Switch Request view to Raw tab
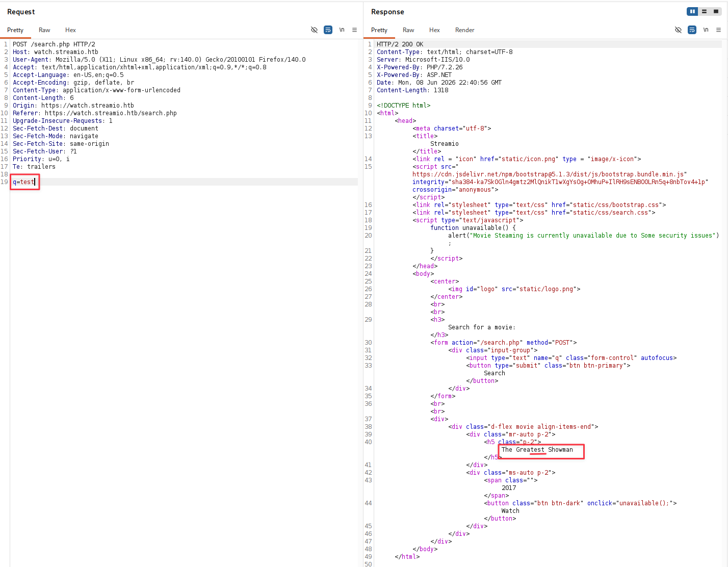This screenshot has height=567, width=728. tap(44, 30)
